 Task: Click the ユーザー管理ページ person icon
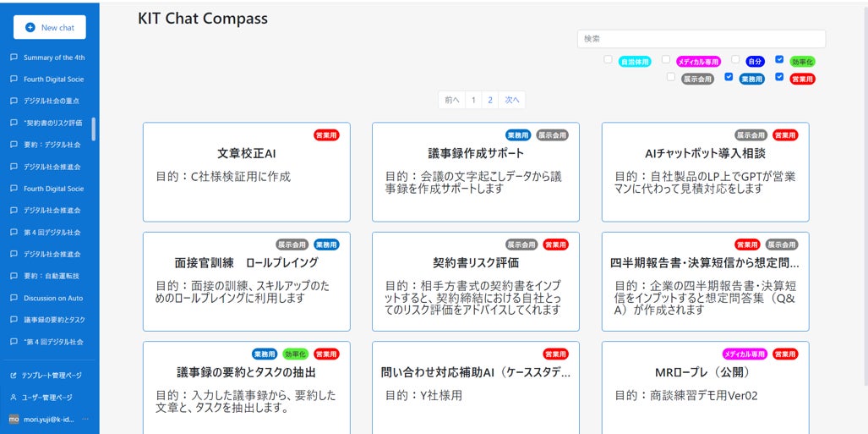click(x=14, y=397)
